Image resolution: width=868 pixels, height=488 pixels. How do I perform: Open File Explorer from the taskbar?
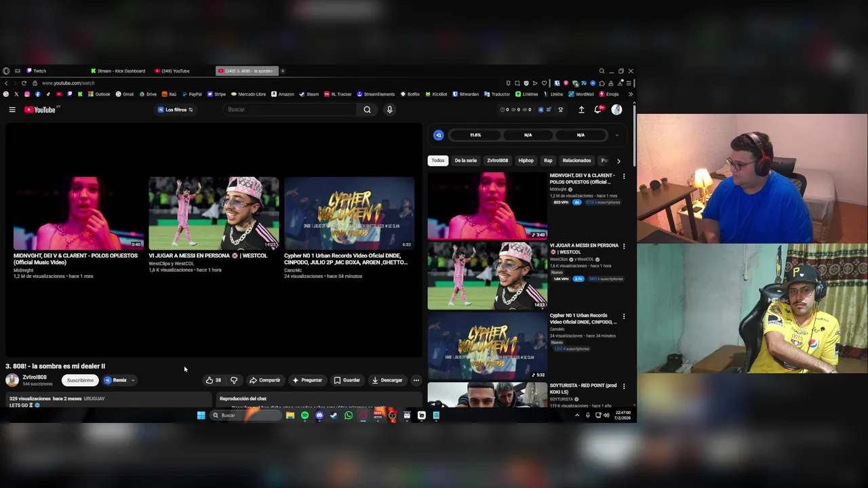(290, 415)
